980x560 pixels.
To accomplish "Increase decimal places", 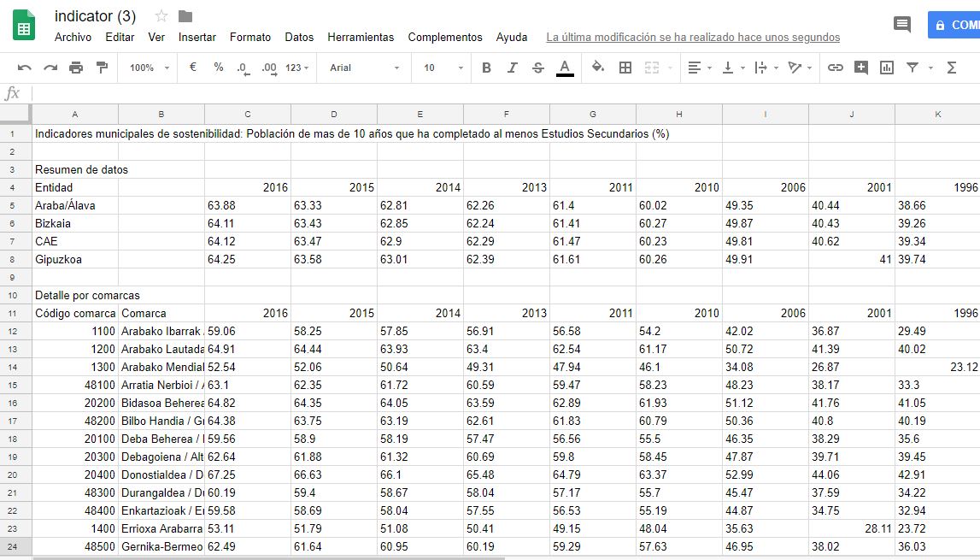I will (x=269, y=68).
